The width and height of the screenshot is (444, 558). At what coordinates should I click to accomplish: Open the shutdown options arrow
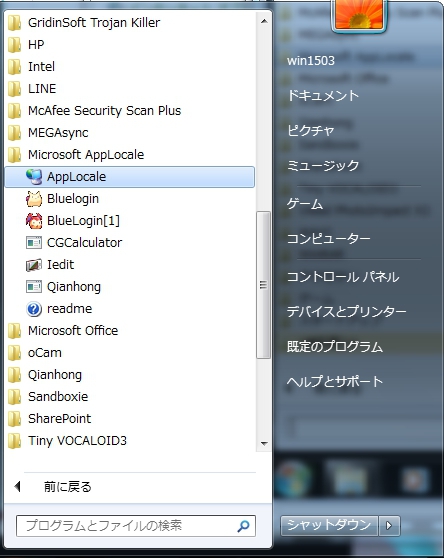click(x=389, y=526)
